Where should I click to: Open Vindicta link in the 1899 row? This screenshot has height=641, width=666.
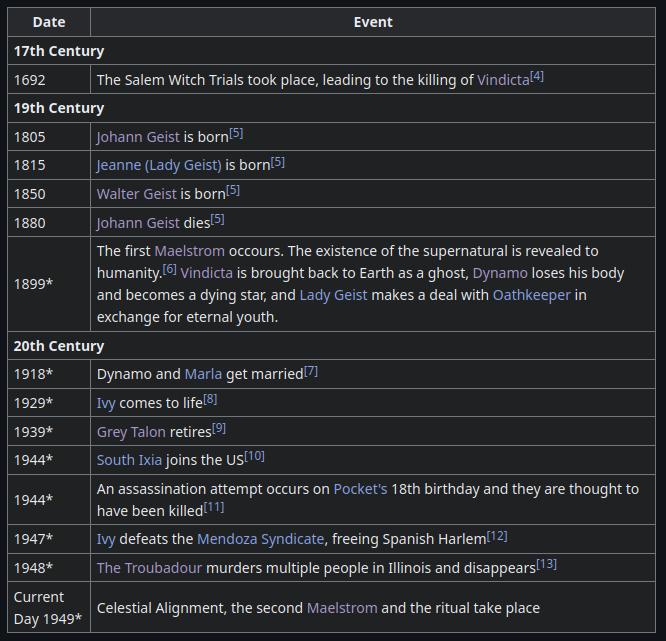tap(206, 273)
